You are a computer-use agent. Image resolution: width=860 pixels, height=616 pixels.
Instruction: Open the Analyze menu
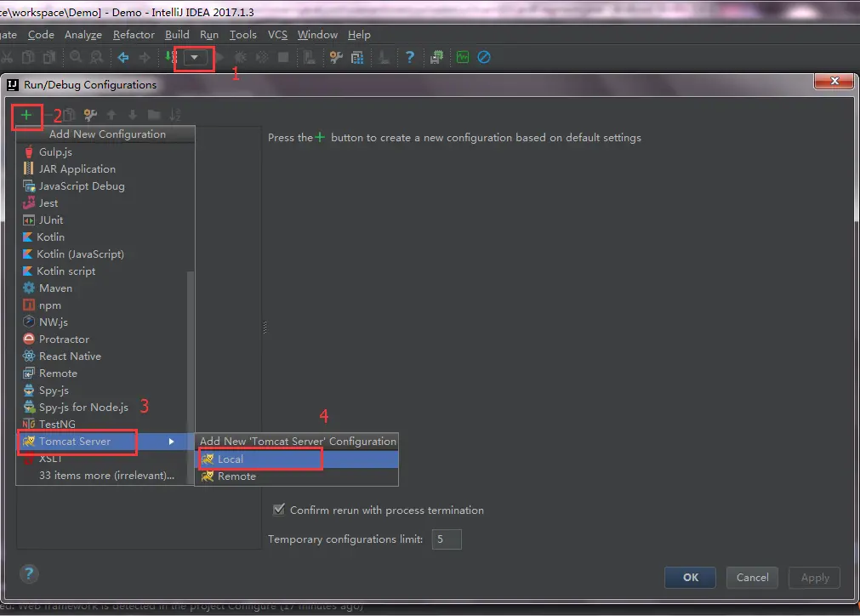click(83, 35)
